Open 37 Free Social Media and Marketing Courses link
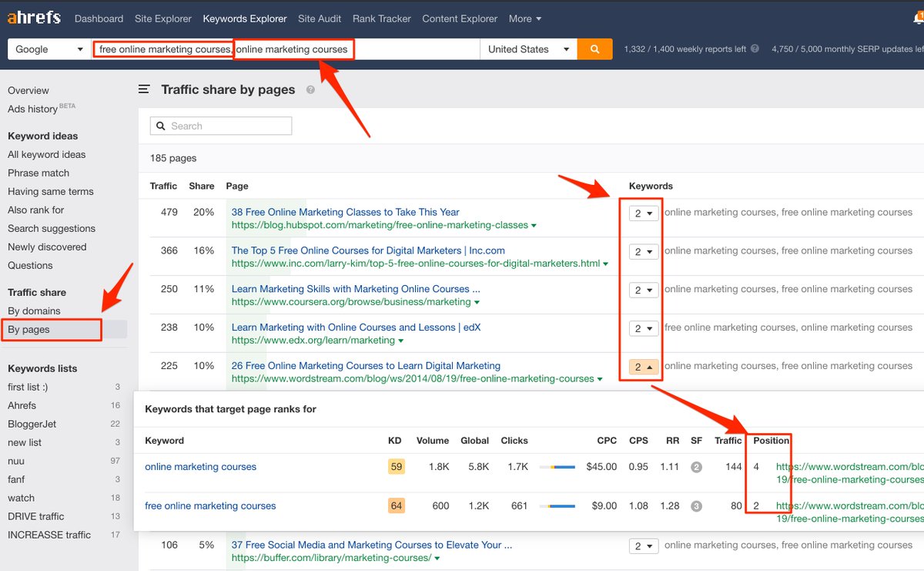Image resolution: width=924 pixels, height=571 pixels. pos(372,546)
